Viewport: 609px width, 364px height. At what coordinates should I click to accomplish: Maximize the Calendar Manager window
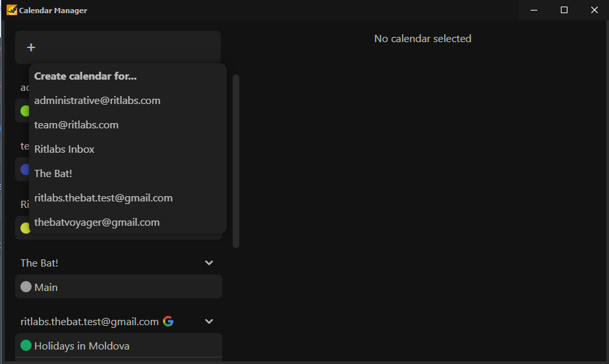(x=564, y=10)
